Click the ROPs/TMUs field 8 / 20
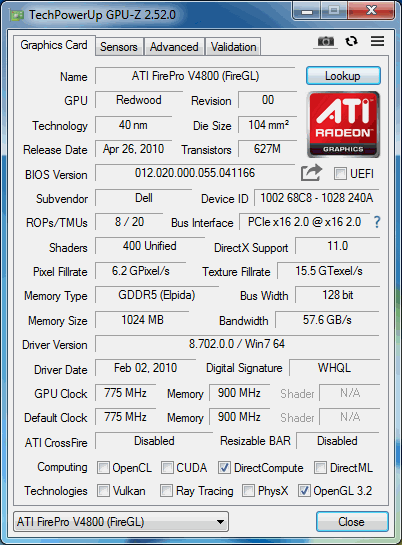The height and width of the screenshot is (545, 402). [x=129, y=222]
